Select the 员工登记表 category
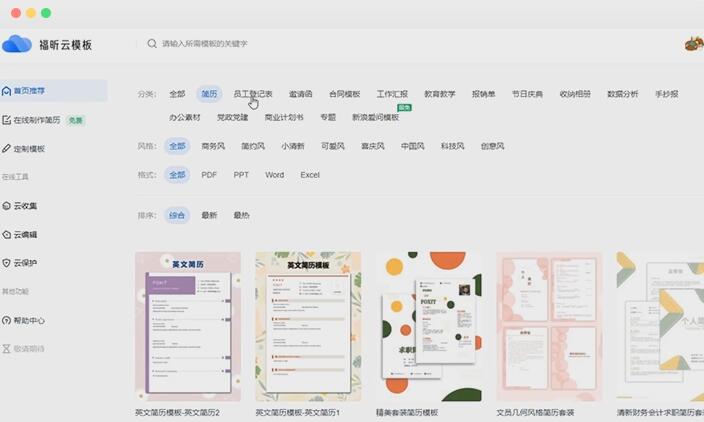 tap(252, 94)
